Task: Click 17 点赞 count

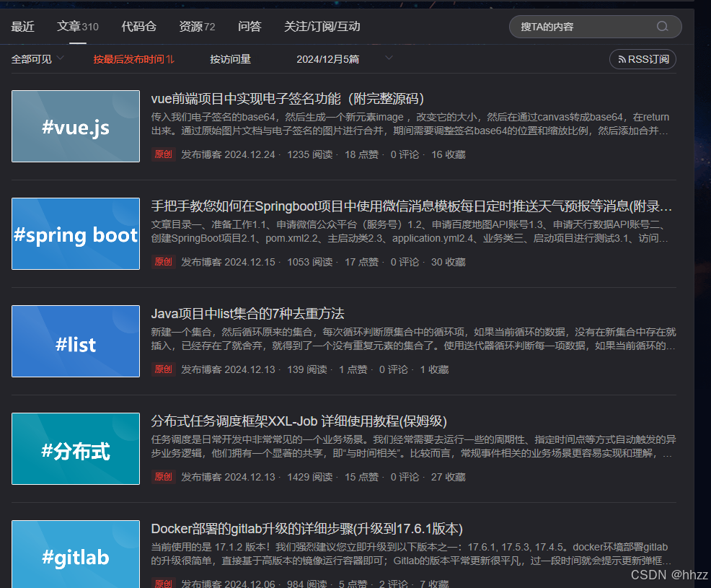Action: click(361, 262)
